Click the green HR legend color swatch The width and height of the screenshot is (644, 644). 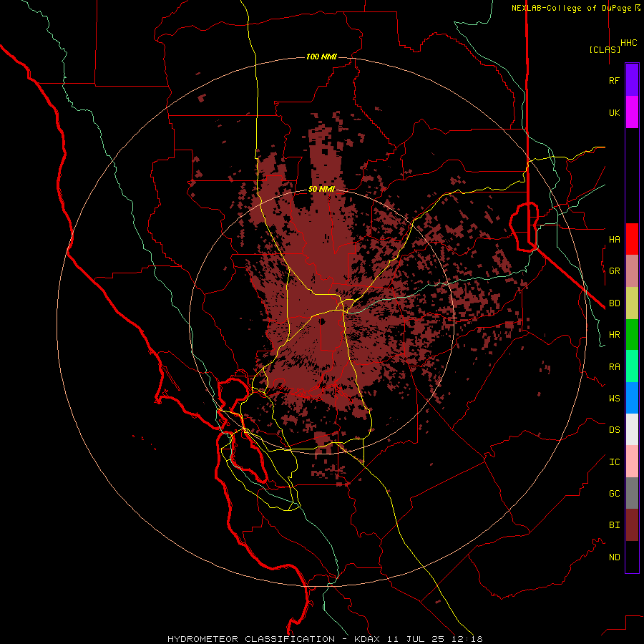coord(632,334)
